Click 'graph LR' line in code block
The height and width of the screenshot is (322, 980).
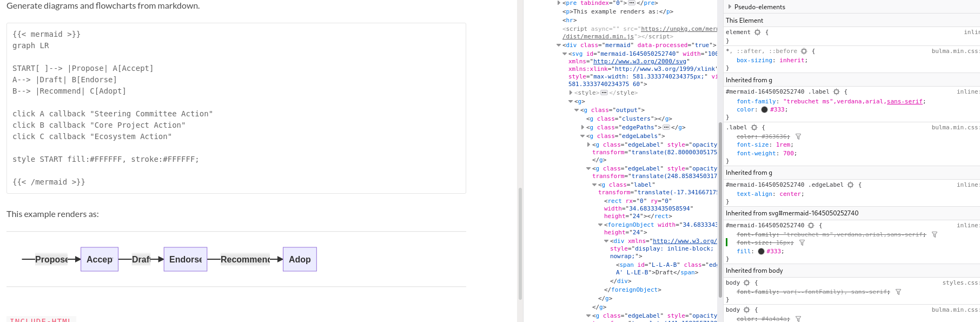[31, 45]
